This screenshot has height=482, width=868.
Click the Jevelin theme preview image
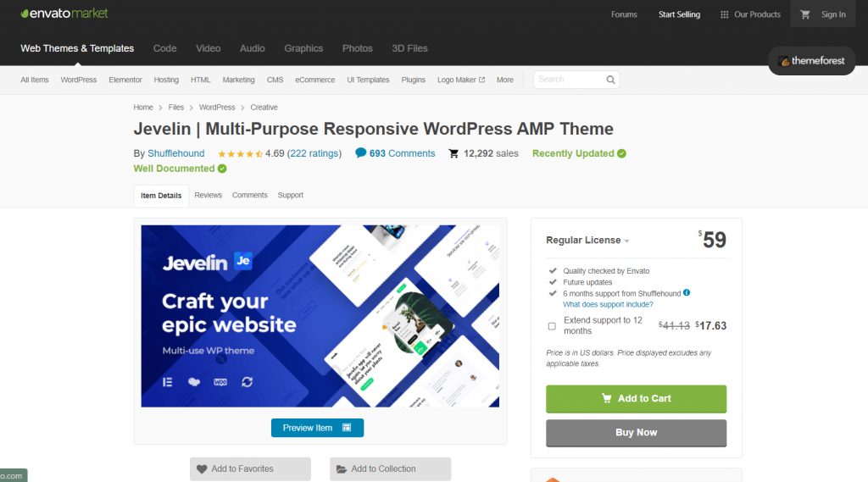pos(320,316)
